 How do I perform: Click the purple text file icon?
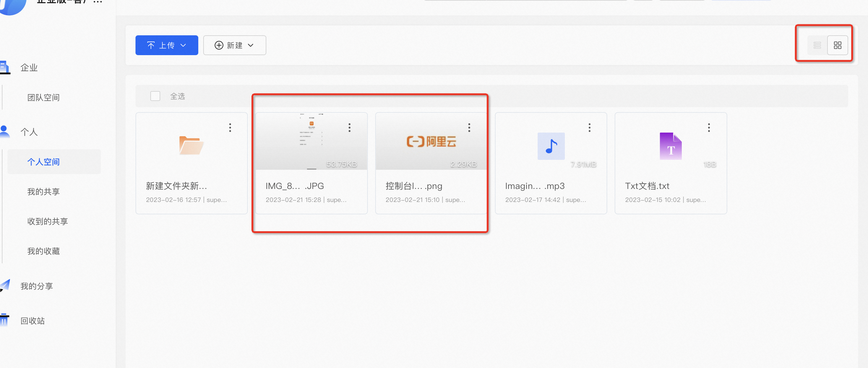point(671,146)
